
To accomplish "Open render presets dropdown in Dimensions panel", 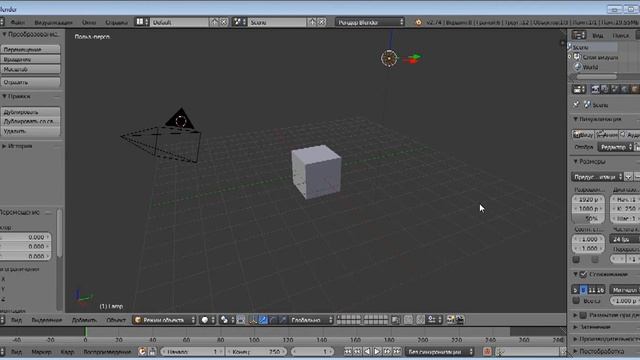I will pos(597,177).
